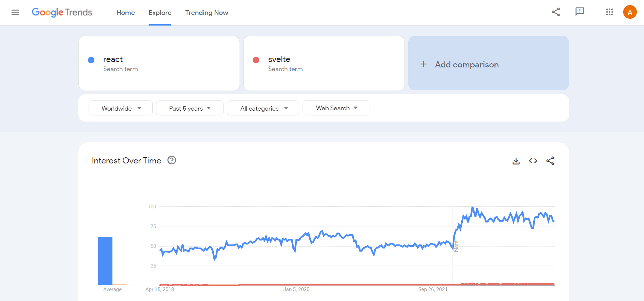The image size is (644, 301).
Task: Share the Interest Over Time chart
Action: click(x=550, y=161)
